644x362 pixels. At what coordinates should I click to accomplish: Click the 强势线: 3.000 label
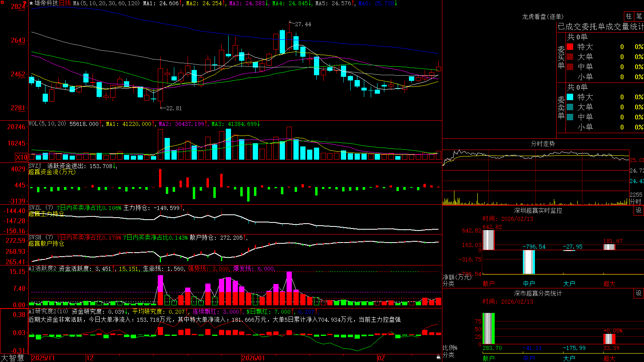click(209, 269)
